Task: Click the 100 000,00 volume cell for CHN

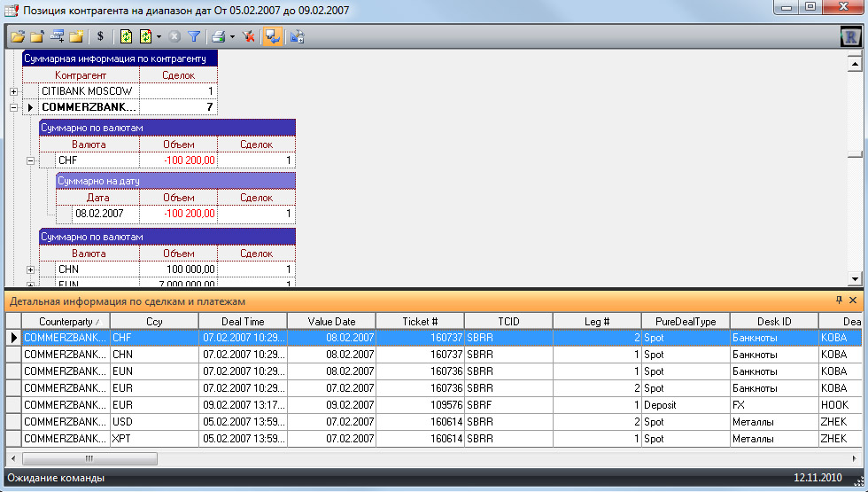Action: pyautogui.click(x=178, y=269)
